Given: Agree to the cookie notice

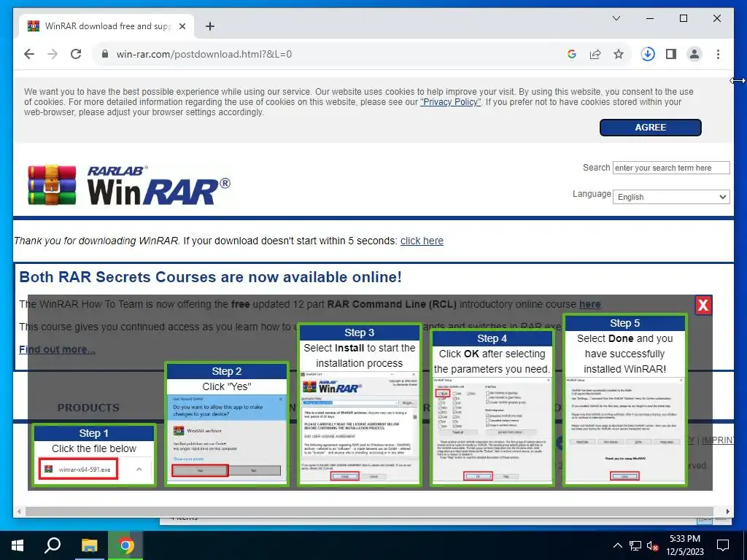Looking at the screenshot, I should (x=650, y=128).
